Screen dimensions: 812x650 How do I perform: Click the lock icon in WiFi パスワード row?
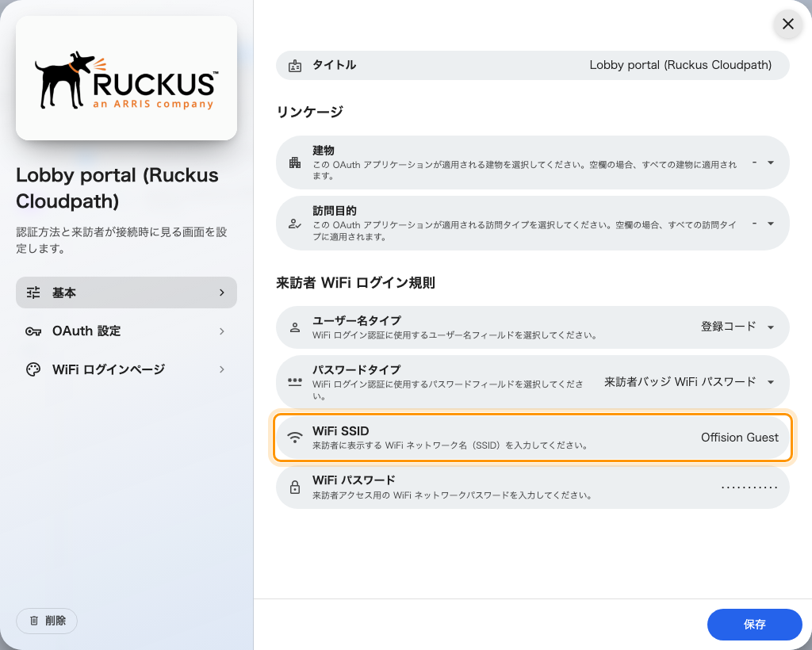[295, 487]
